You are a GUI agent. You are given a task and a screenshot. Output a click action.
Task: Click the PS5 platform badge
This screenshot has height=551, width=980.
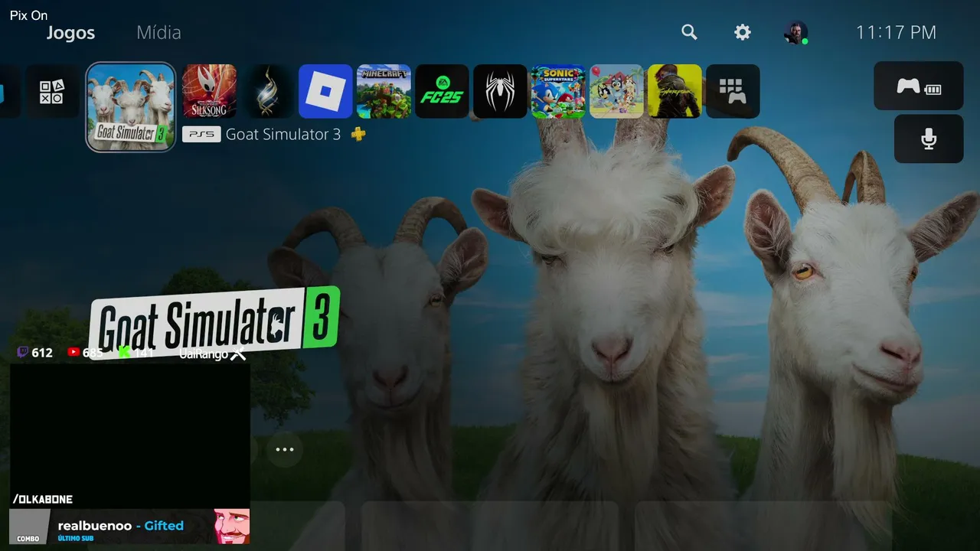(x=201, y=135)
